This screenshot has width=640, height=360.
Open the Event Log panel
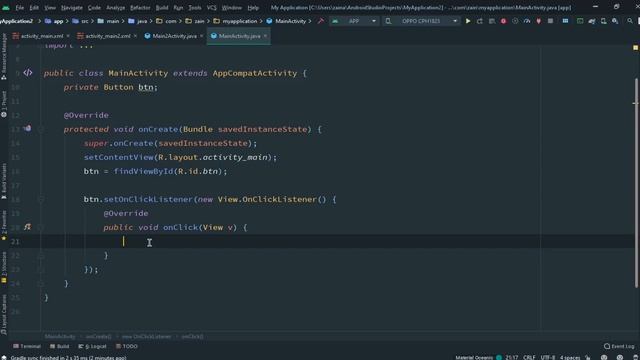[x=619, y=346]
